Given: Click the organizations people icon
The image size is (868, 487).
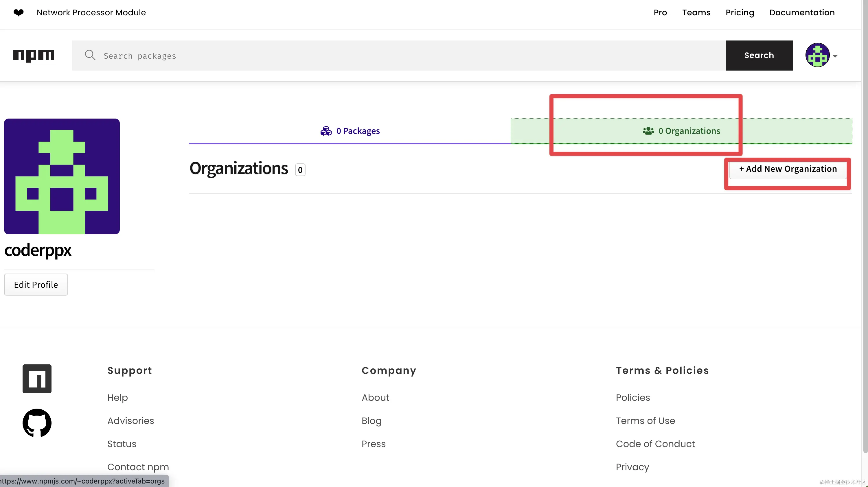Looking at the screenshot, I should click(648, 131).
